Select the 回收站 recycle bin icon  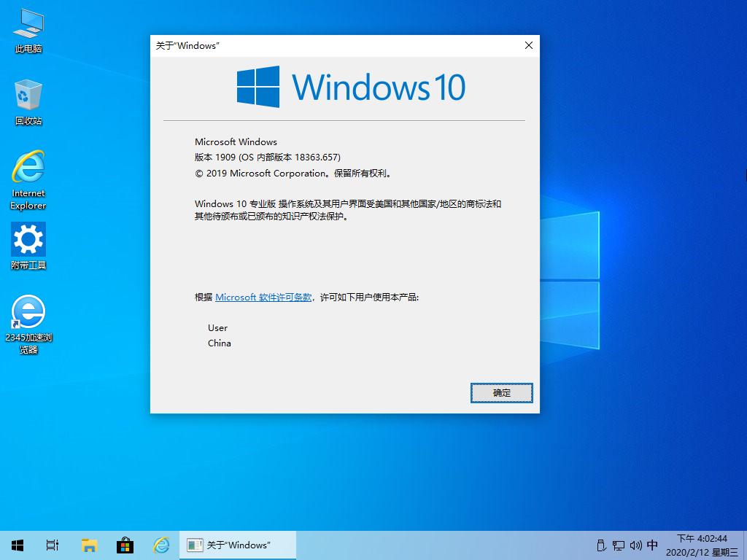coord(28,102)
